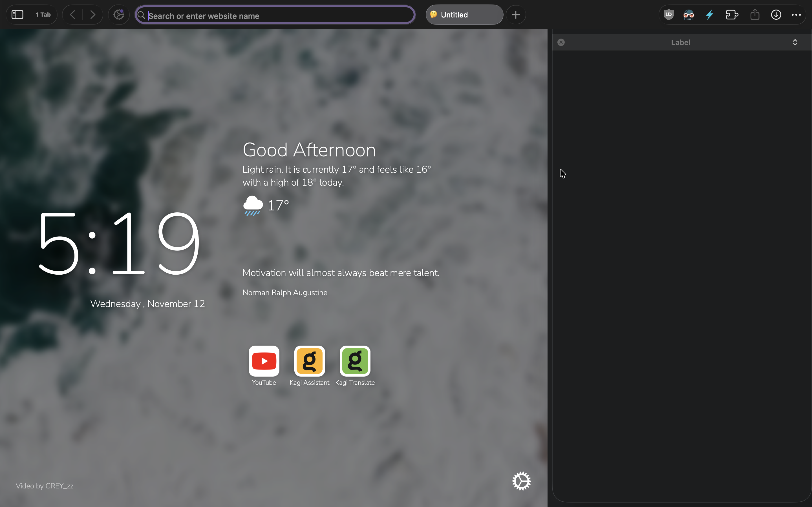Click the lightning bolt extension icon

(710, 15)
